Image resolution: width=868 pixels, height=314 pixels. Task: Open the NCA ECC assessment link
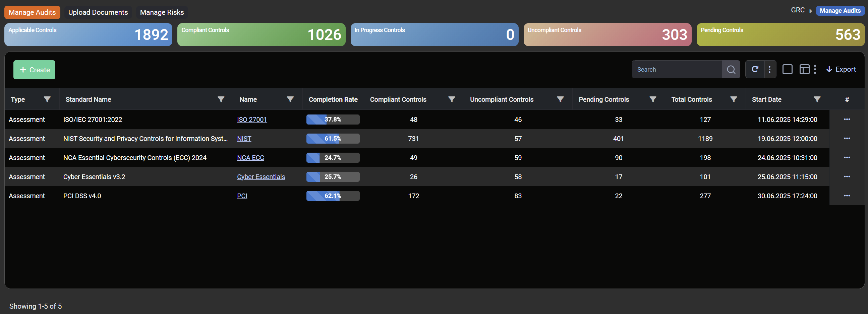pos(250,158)
